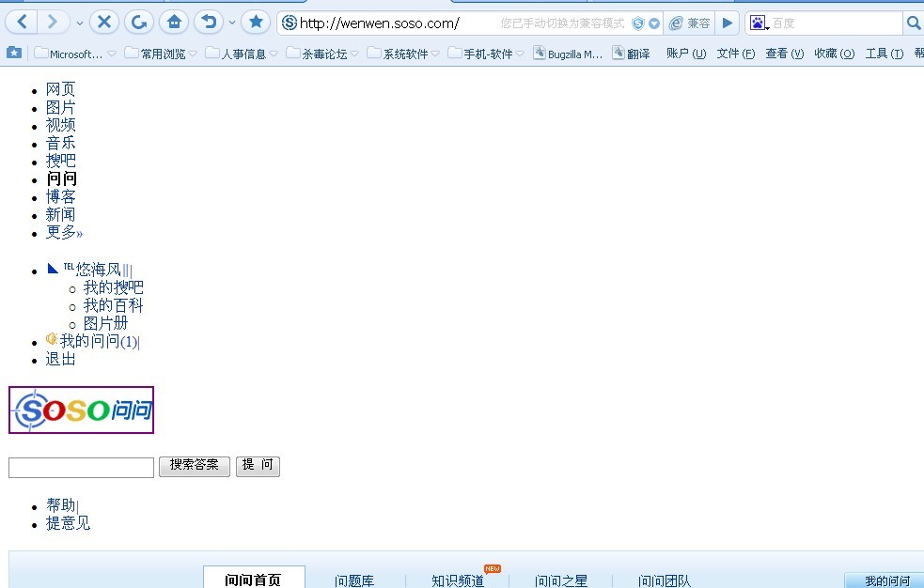Open the favorites folder star icon on bookmarks bar
Screen dimensions: 924x588
coord(14,53)
